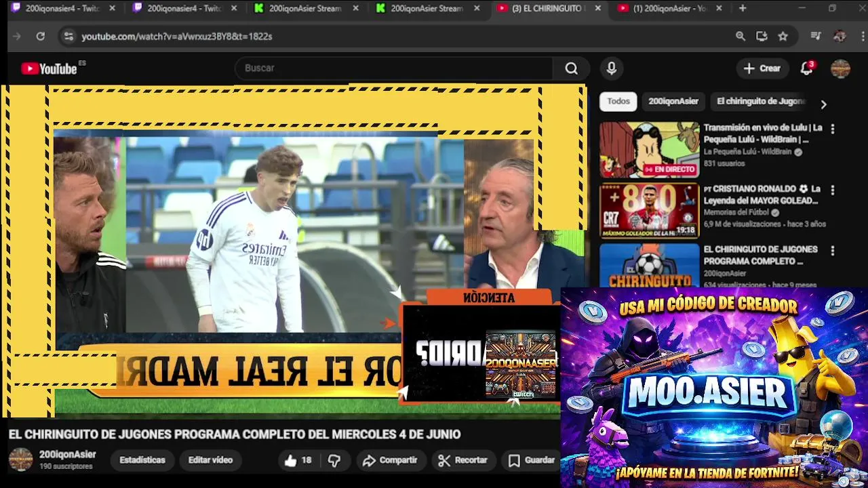Open Chrome profile avatar
868x488 pixels.
click(840, 36)
